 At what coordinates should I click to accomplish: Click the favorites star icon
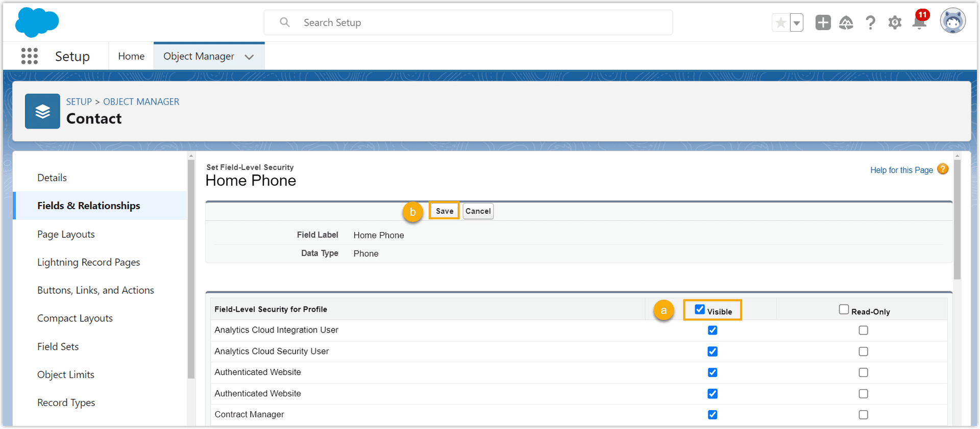click(780, 23)
